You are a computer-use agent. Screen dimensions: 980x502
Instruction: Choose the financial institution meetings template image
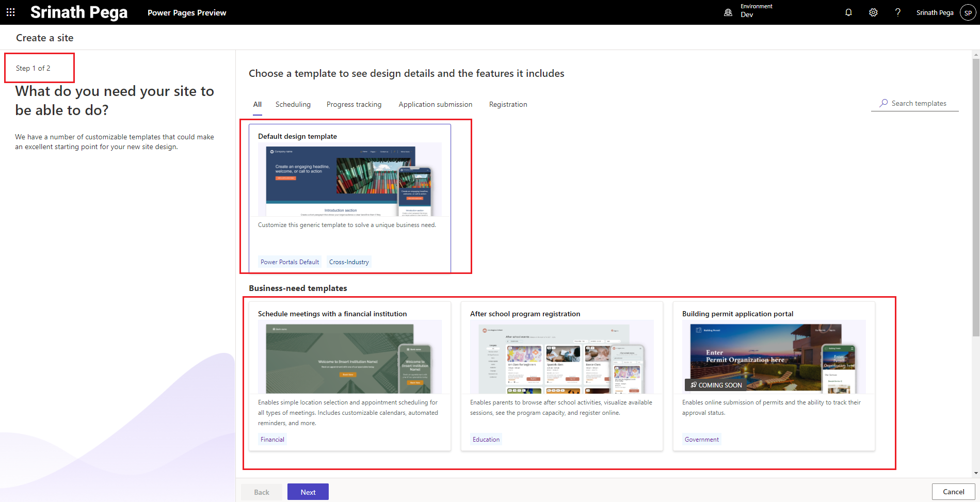[349, 357]
